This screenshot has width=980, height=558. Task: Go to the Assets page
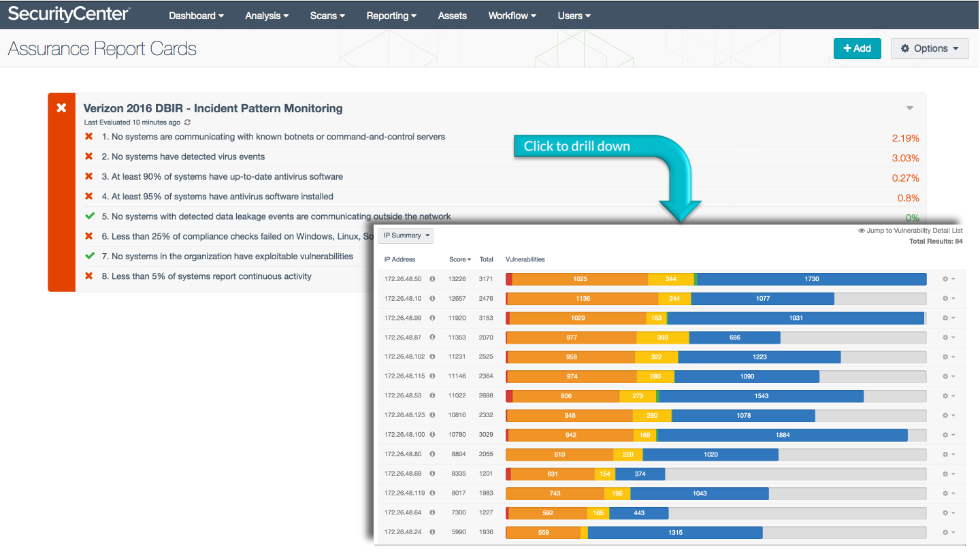pos(453,16)
